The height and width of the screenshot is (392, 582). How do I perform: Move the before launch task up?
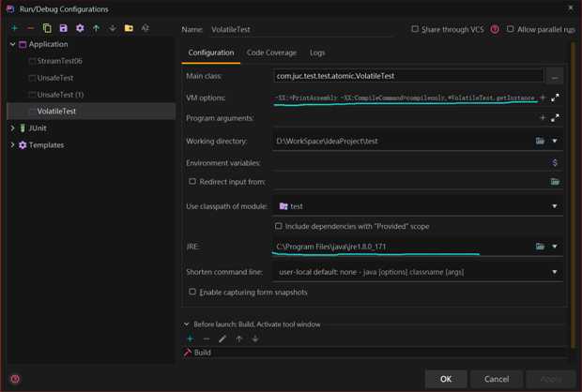(x=239, y=339)
